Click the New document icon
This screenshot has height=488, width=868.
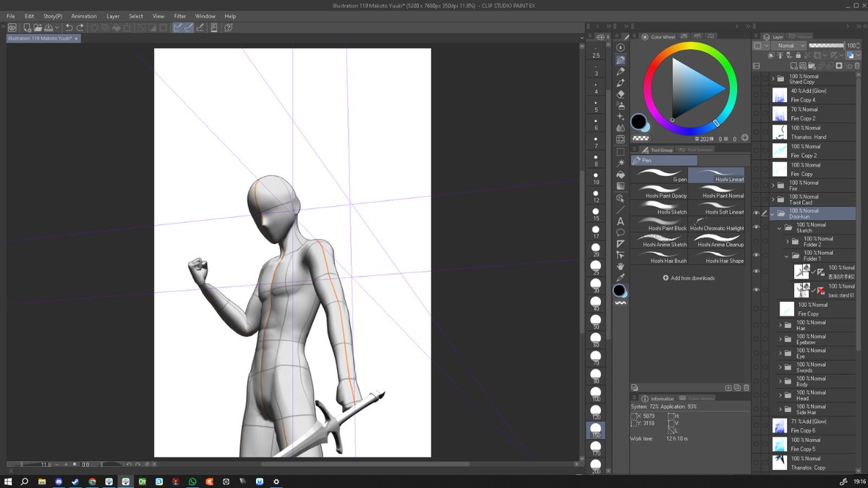(x=27, y=28)
